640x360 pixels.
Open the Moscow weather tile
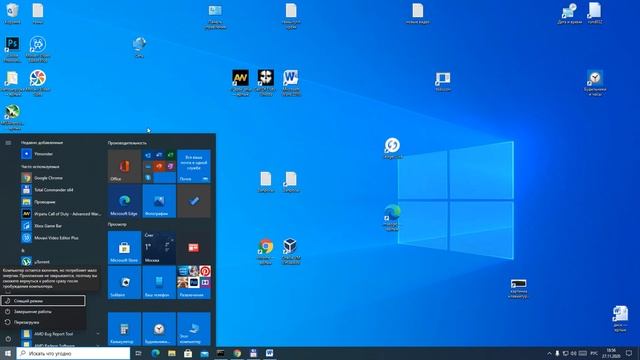tap(159, 248)
